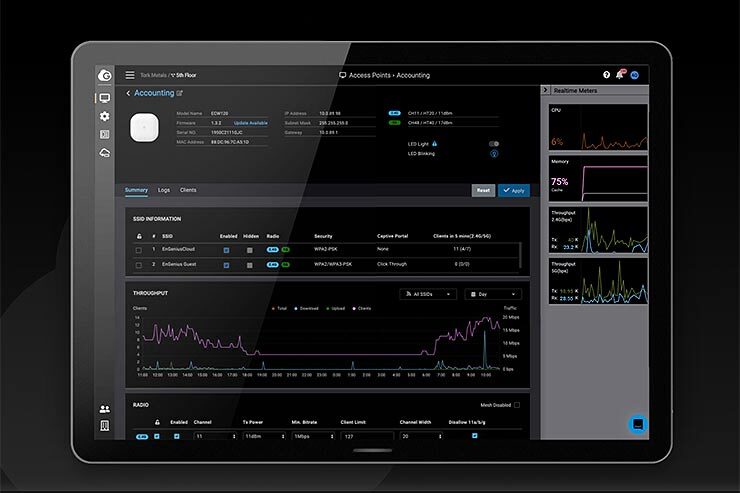The height and width of the screenshot is (493, 740).
Task: Go back using the arrow beside Accounting
Action: tap(128, 93)
